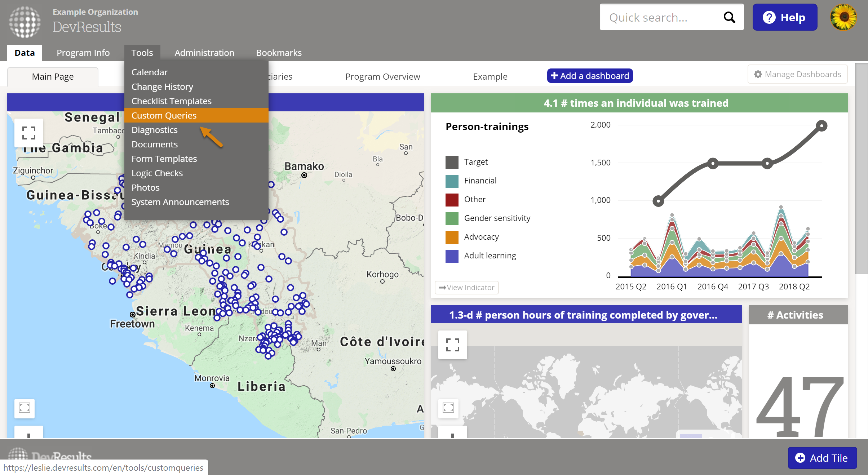Open the Tools dropdown menu
Screen dimensions: 868x475
142,53
